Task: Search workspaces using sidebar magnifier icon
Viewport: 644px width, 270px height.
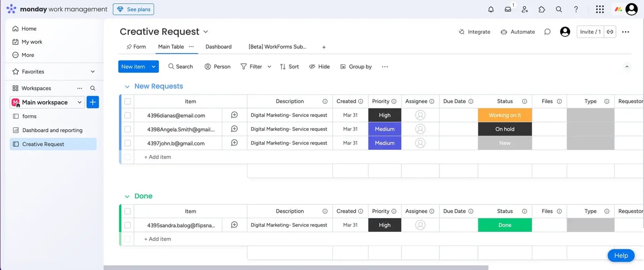Action: (93, 88)
